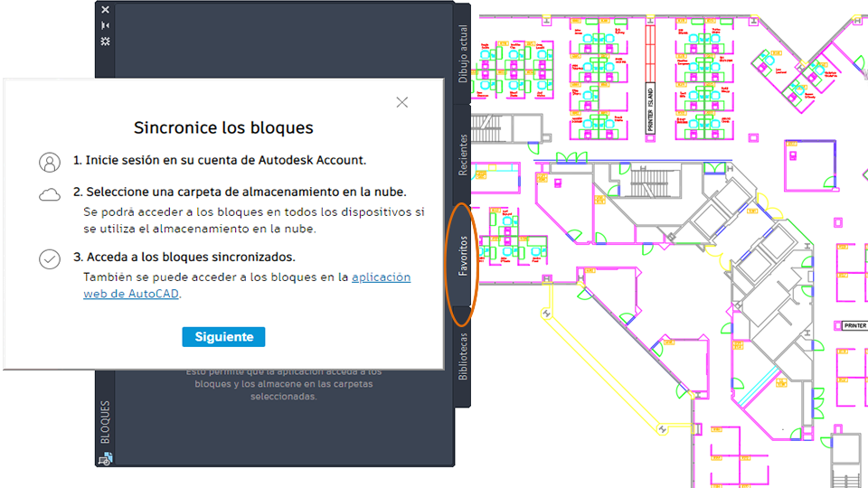Toggle auto-hide on the Blocks palette
Screen dimensions: 868x488
tap(105, 25)
